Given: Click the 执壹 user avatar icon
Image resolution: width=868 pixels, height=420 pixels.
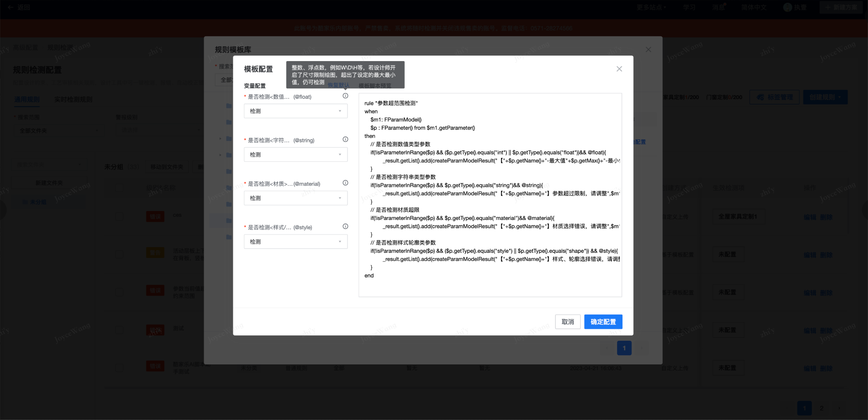Looking at the screenshot, I should [x=788, y=7].
